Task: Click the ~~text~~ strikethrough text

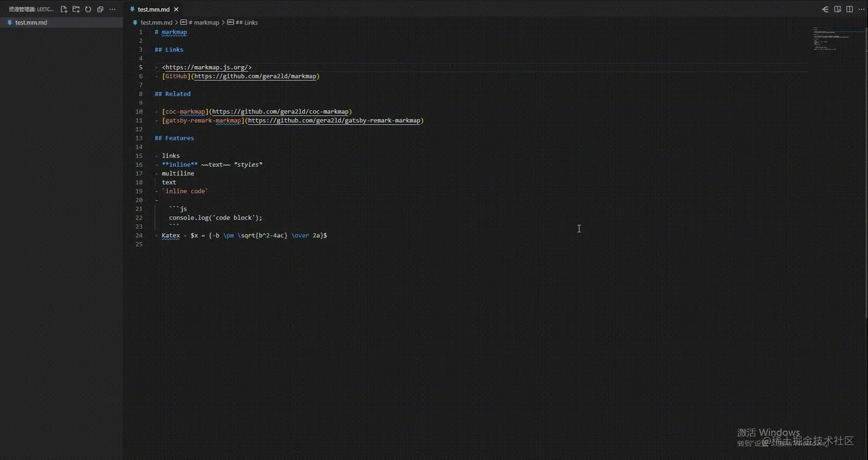Action: (215, 165)
